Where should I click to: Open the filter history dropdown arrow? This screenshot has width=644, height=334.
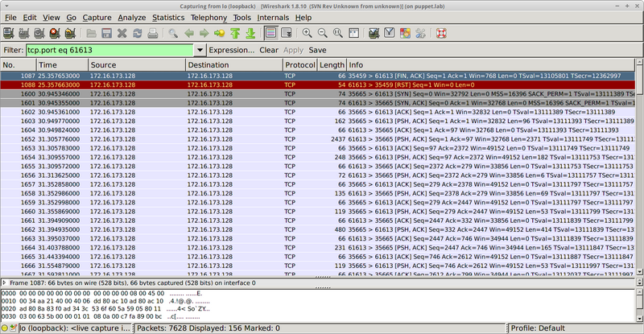tap(200, 50)
